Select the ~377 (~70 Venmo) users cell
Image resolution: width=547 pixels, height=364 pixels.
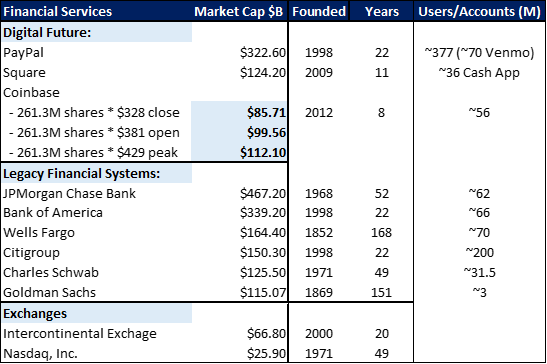(479, 53)
